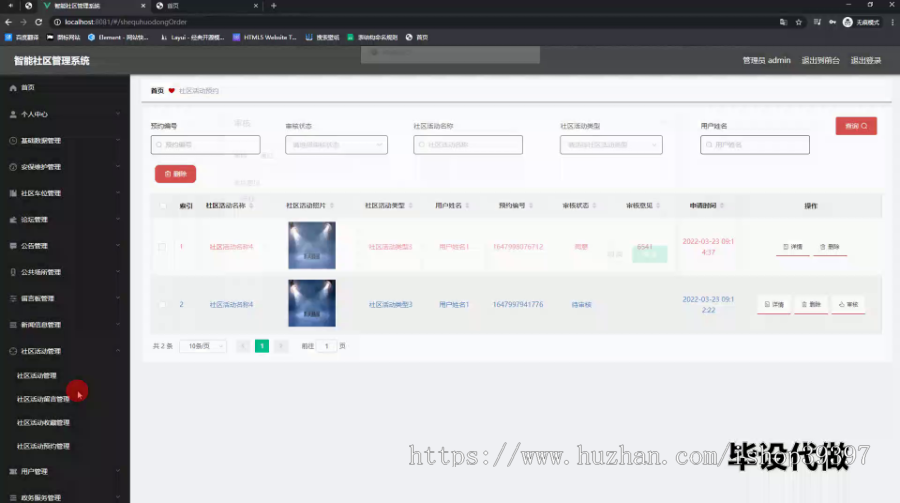Screen dimensions: 900x503
Task: Sort by 申请时间 column arrows
Action: pyautogui.click(x=722, y=206)
